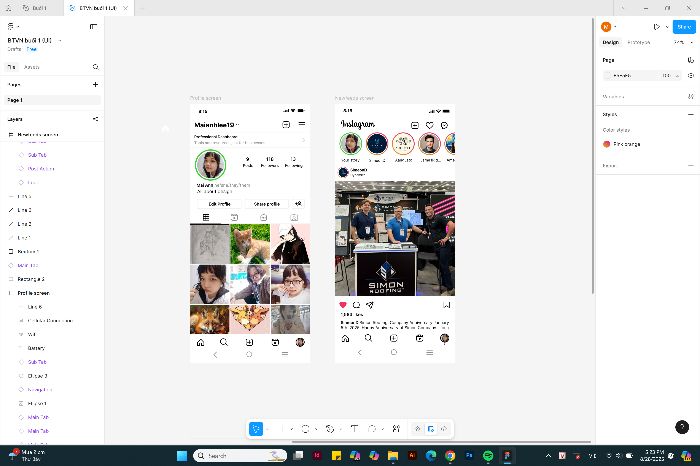
Task: Select the Pen tool
Action: click(x=330, y=429)
